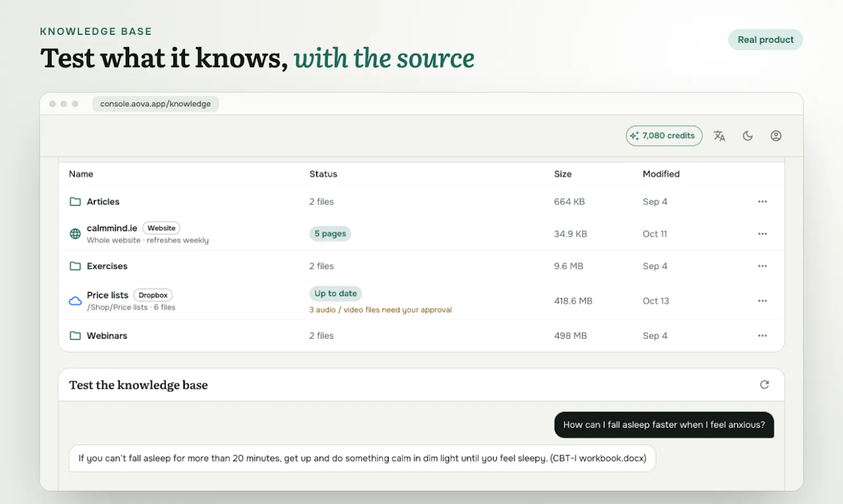Click the calmmind.ie globe icon
This screenshot has width=843, height=504.
[x=75, y=234]
